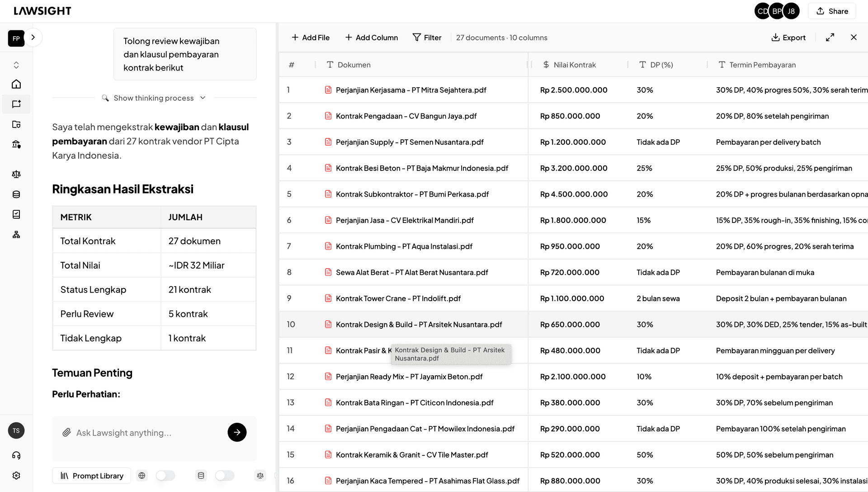
Task: Click the up-down switcher chevrons in sidebar
Action: tap(16, 65)
